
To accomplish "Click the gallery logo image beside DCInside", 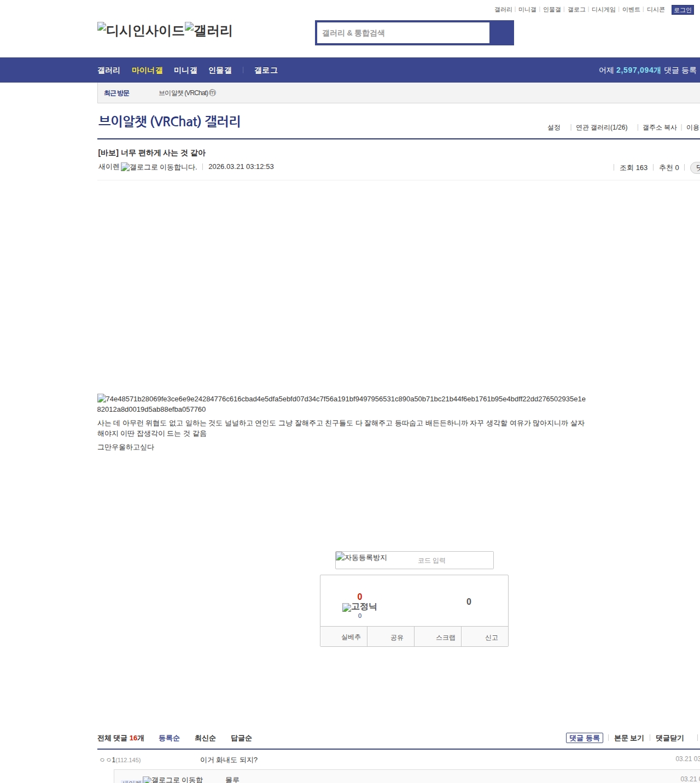I will [209, 31].
